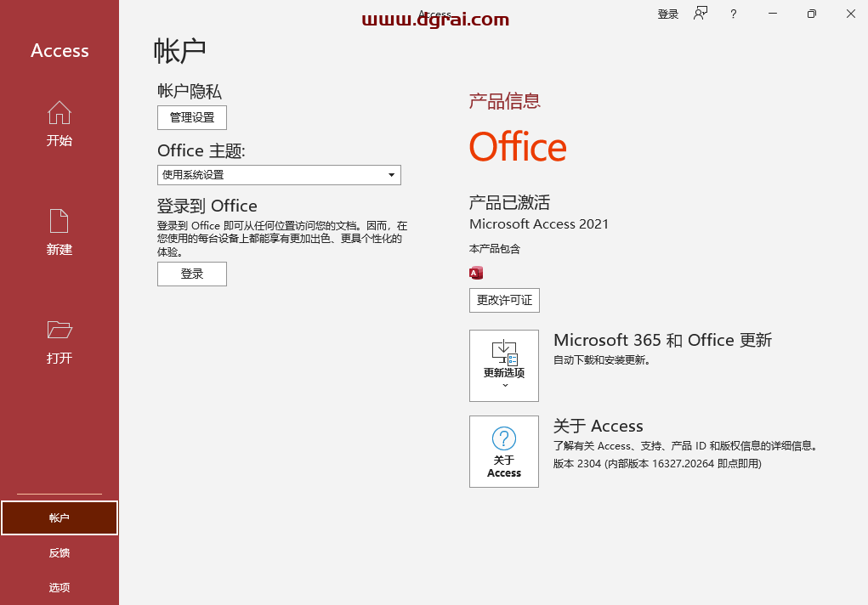Click 登录 link in the title bar
This screenshot has width=868, height=605.
667,14
